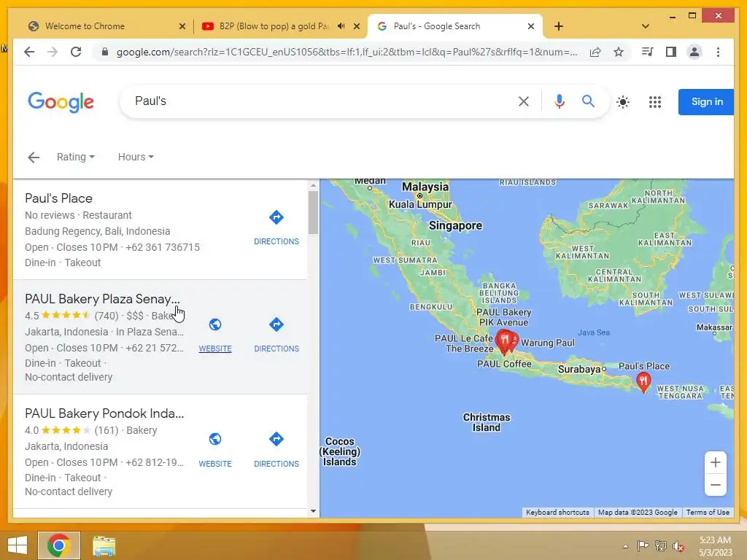Open website icon of PAUL Bakery Pondok Indah

click(x=215, y=439)
